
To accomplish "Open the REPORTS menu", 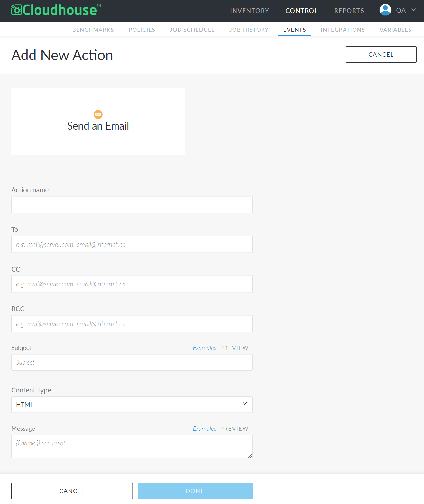I will (349, 11).
